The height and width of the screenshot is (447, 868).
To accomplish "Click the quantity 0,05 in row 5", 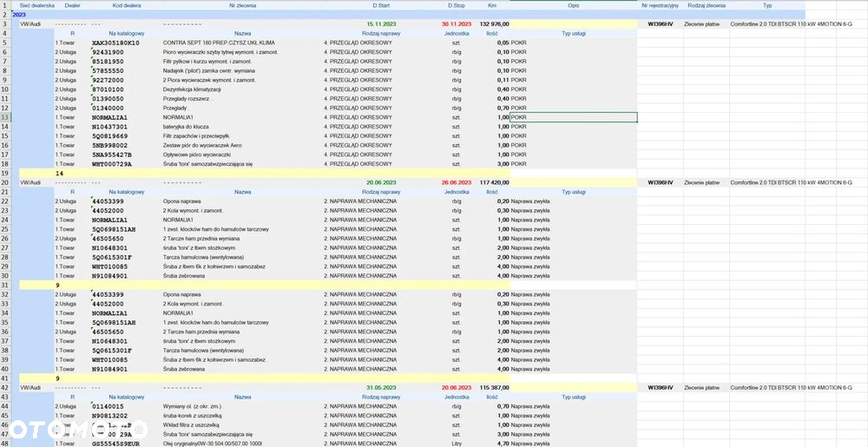I will (x=503, y=43).
